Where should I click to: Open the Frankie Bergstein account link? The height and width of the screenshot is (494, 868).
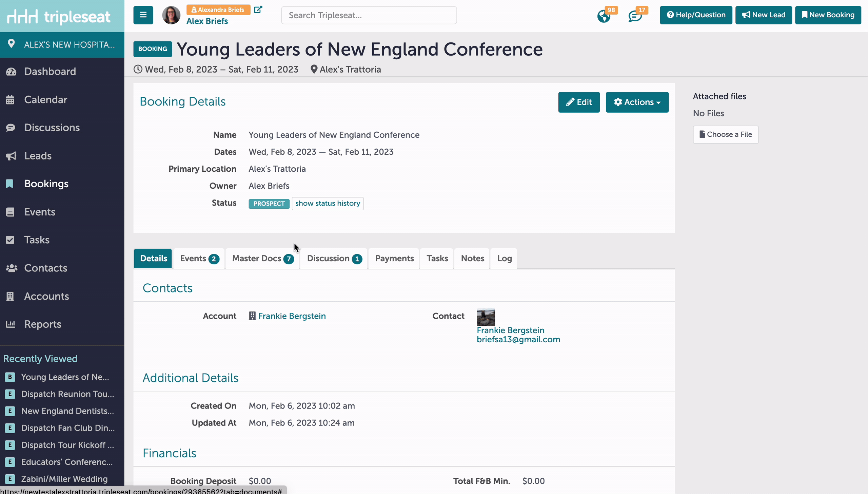[292, 316]
